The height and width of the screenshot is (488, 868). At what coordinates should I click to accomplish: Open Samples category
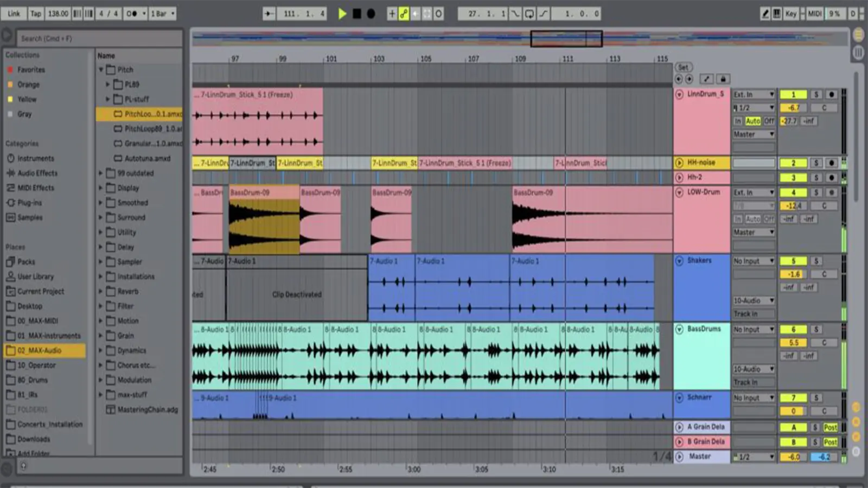click(30, 217)
